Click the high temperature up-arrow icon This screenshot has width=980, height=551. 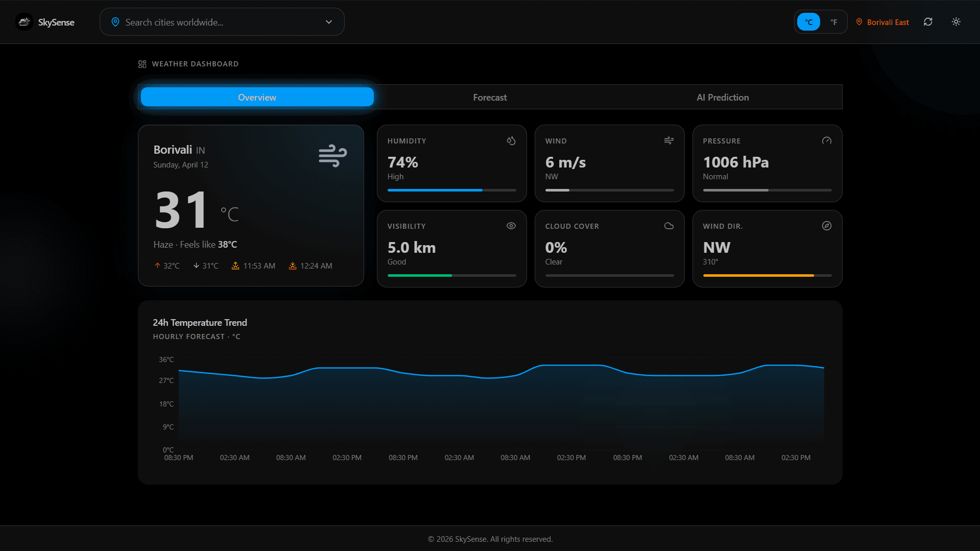[157, 266]
